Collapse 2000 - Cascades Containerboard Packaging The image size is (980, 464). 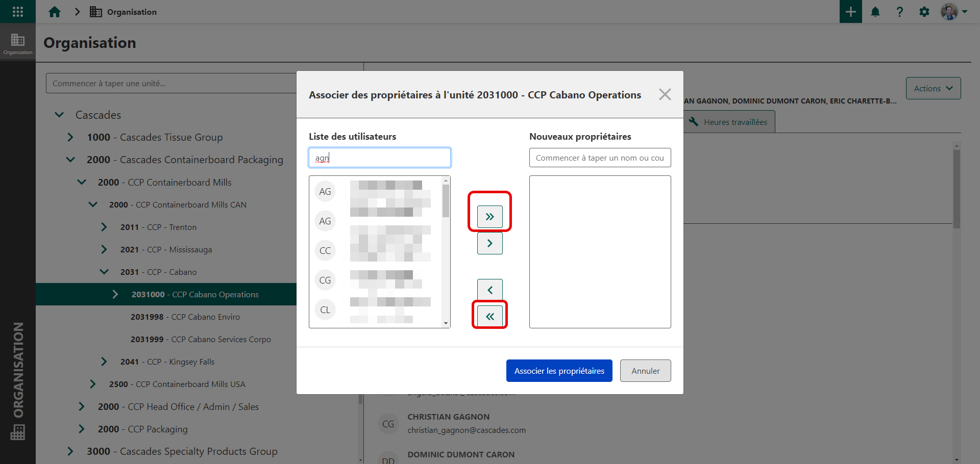(70, 160)
